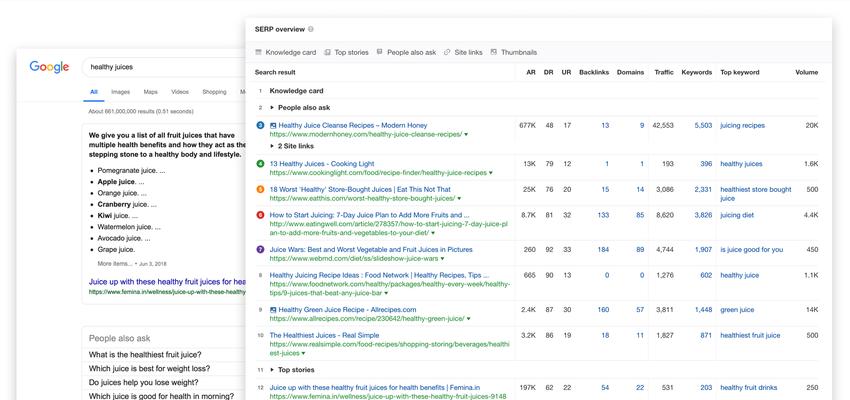The height and width of the screenshot is (400, 850).
Task: Click Keywords column header
Action: click(x=697, y=72)
